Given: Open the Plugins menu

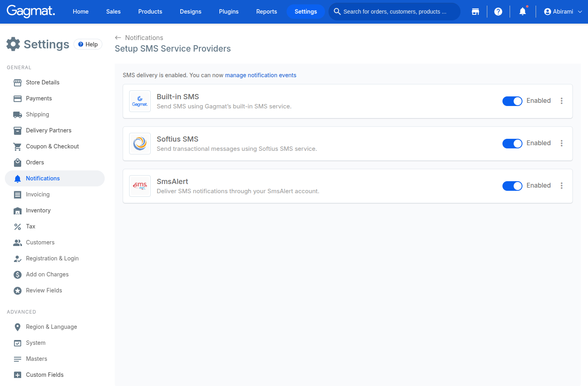Looking at the screenshot, I should 229,12.
